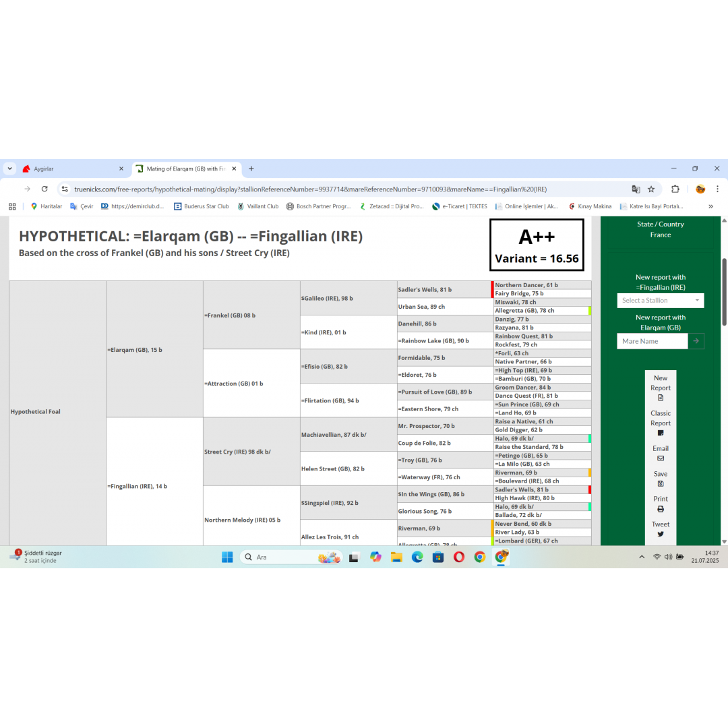Expand the tab search chevron

point(10,169)
